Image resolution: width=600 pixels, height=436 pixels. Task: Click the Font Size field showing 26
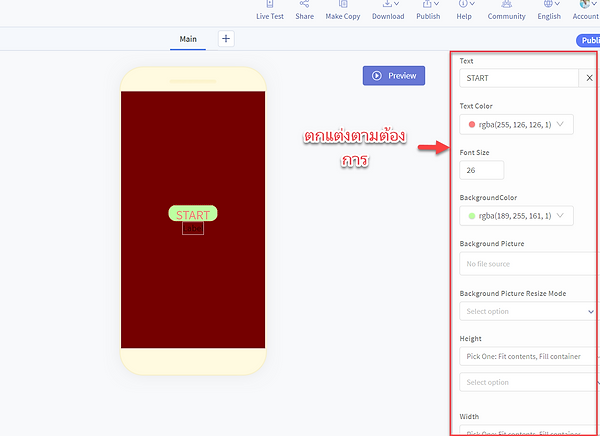pyautogui.click(x=481, y=170)
